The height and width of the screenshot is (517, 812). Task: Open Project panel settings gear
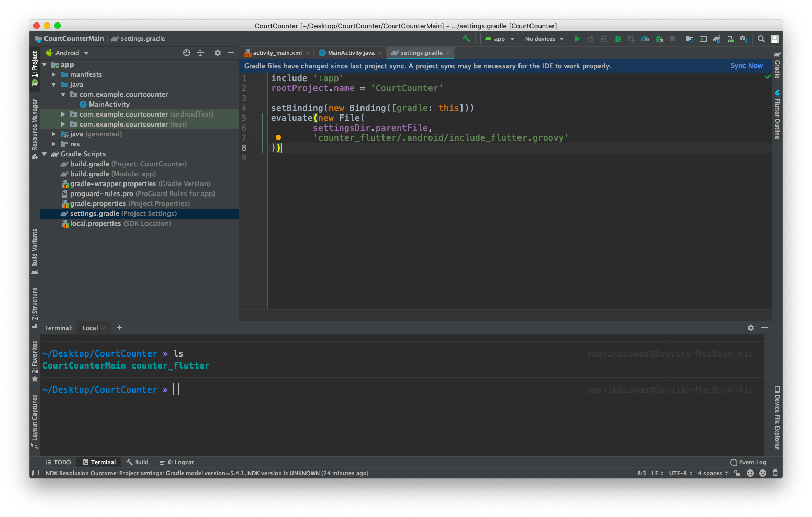[x=218, y=53]
